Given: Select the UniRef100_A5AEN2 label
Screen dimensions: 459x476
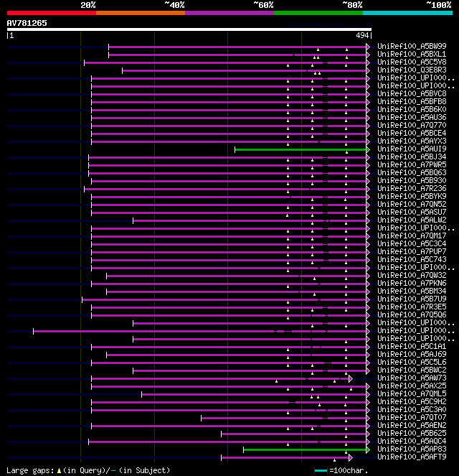Looking at the screenshot, I should coord(412,425).
